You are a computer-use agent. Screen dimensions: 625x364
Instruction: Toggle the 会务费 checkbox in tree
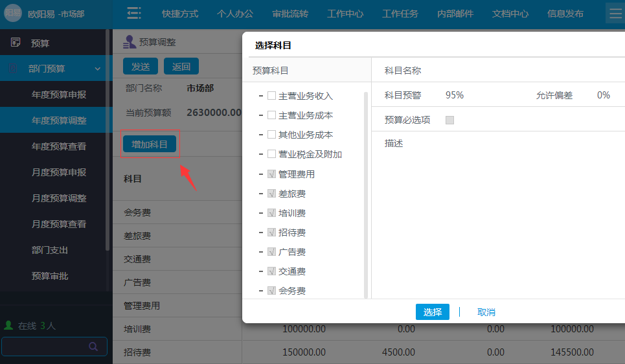(271, 291)
